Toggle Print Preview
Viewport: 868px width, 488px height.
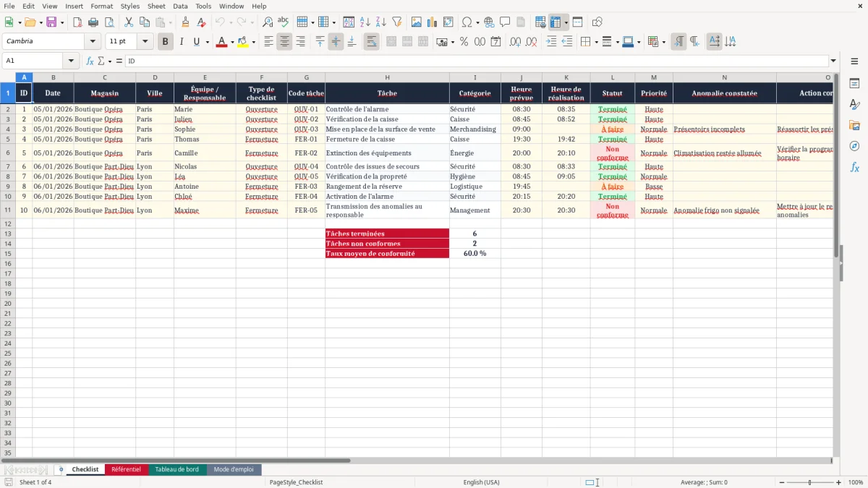point(109,22)
